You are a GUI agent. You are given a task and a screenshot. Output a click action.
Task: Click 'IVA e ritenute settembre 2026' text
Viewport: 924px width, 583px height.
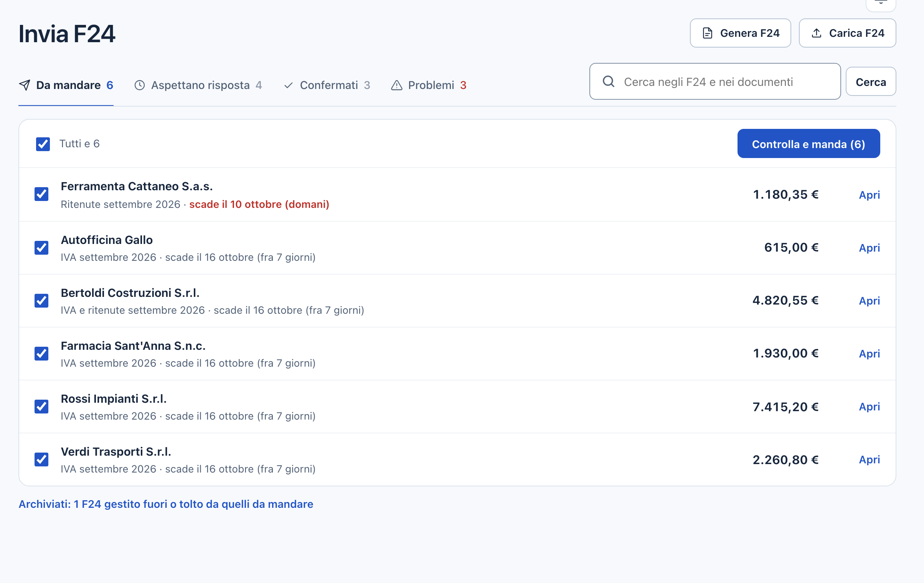click(x=133, y=310)
